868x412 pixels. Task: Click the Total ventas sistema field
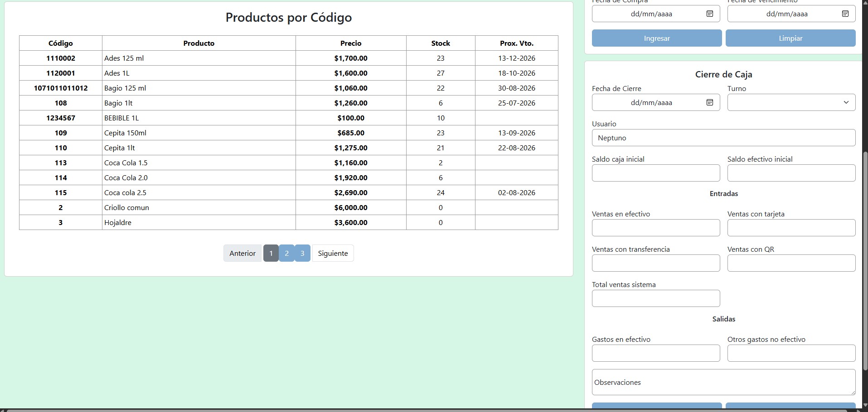tap(656, 298)
